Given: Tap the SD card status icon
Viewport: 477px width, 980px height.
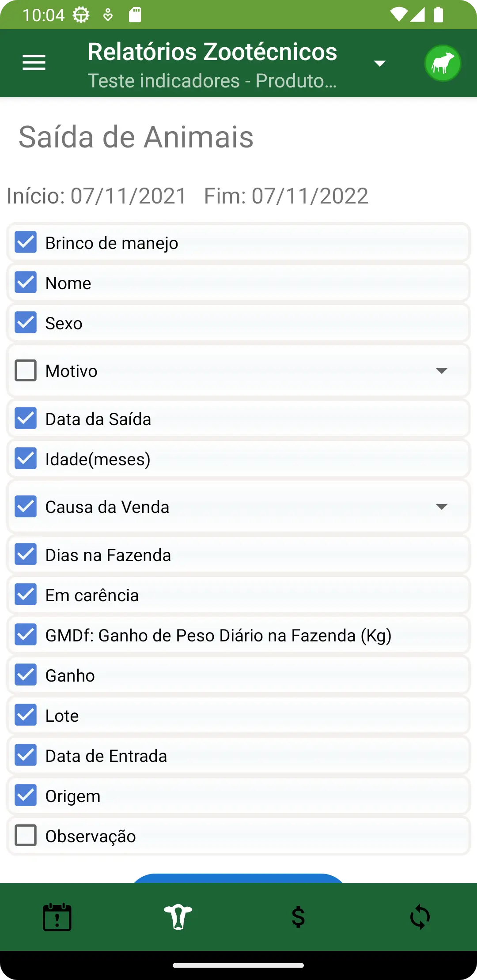Looking at the screenshot, I should [135, 15].
